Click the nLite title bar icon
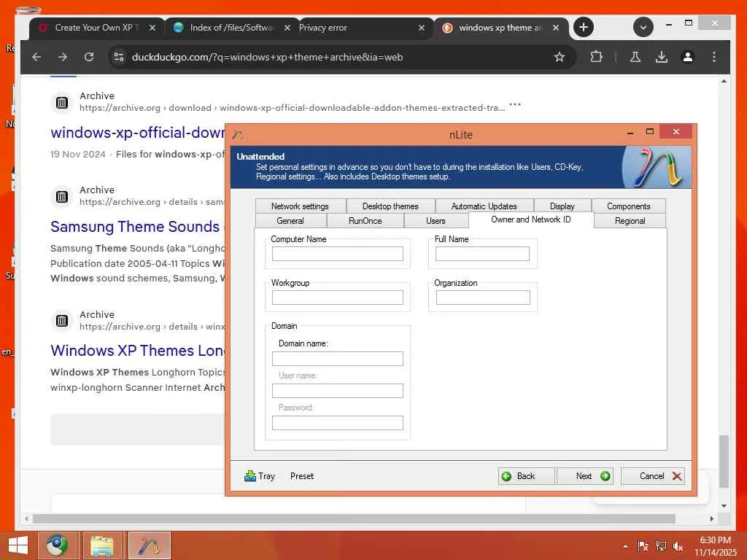747x560 pixels. pos(238,135)
